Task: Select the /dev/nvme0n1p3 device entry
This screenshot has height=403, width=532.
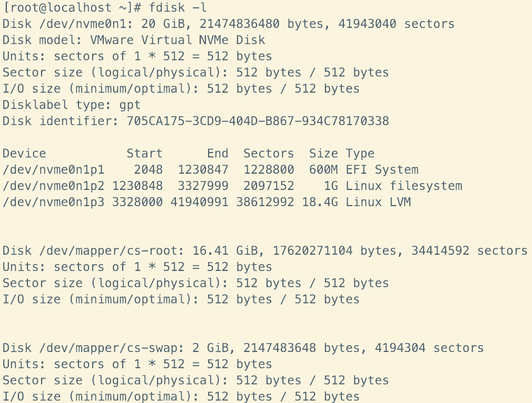Action: pyautogui.click(x=53, y=202)
